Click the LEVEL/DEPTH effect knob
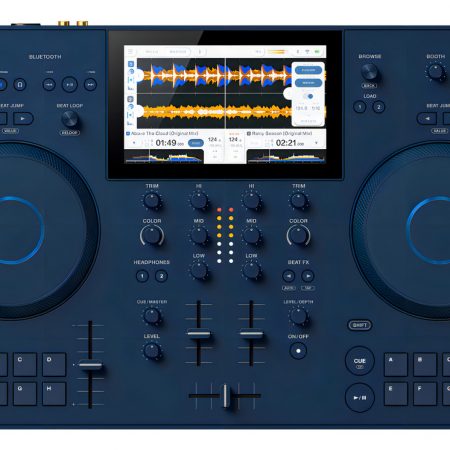 (298, 316)
